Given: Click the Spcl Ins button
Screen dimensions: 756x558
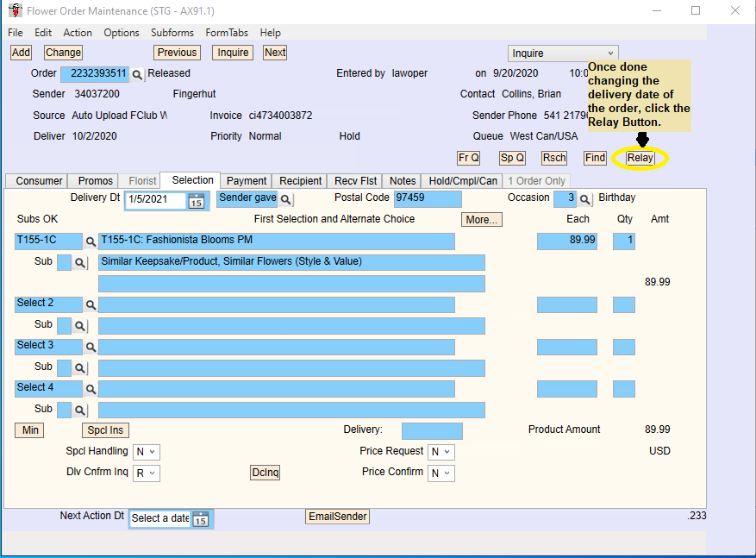Looking at the screenshot, I should (105, 430).
